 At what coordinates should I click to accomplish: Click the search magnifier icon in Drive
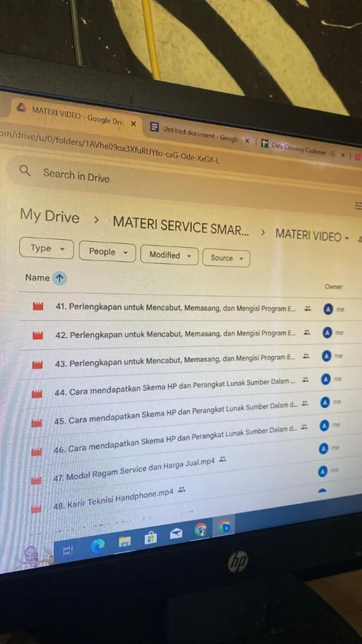[x=25, y=170]
